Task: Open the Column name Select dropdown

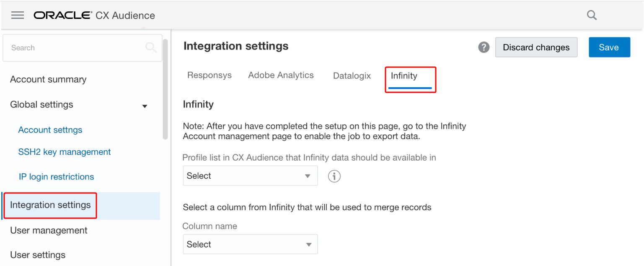Action: click(x=250, y=244)
